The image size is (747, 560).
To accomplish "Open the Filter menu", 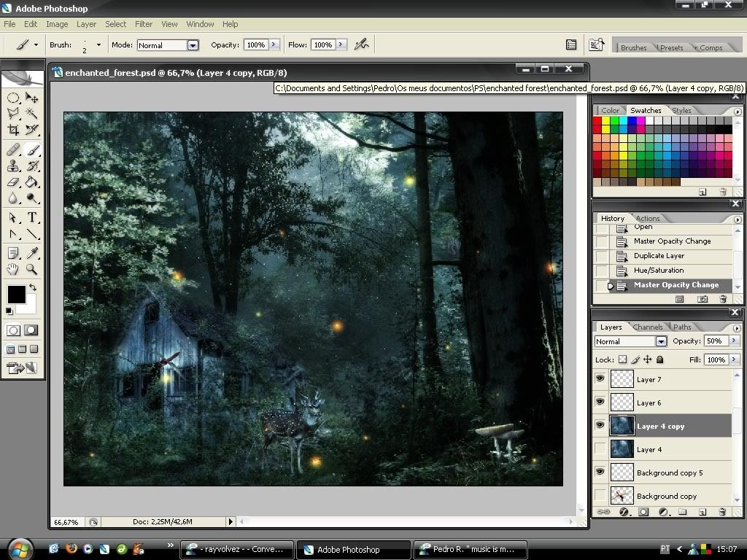I will (x=144, y=24).
